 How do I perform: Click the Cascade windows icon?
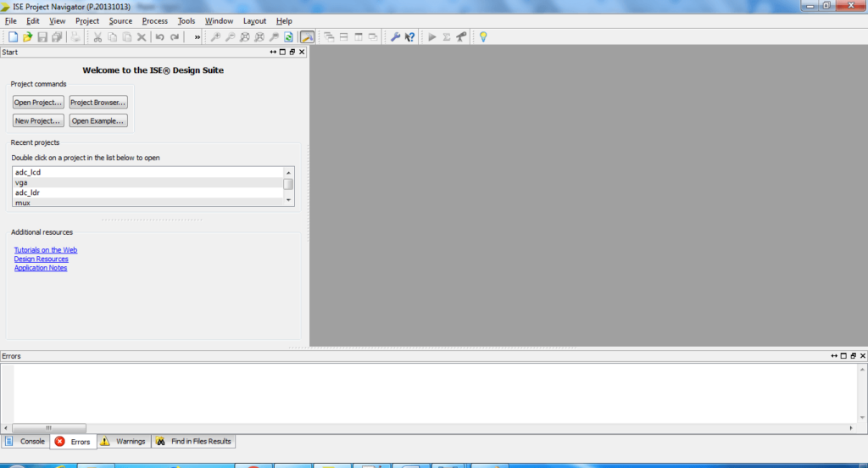[329, 37]
